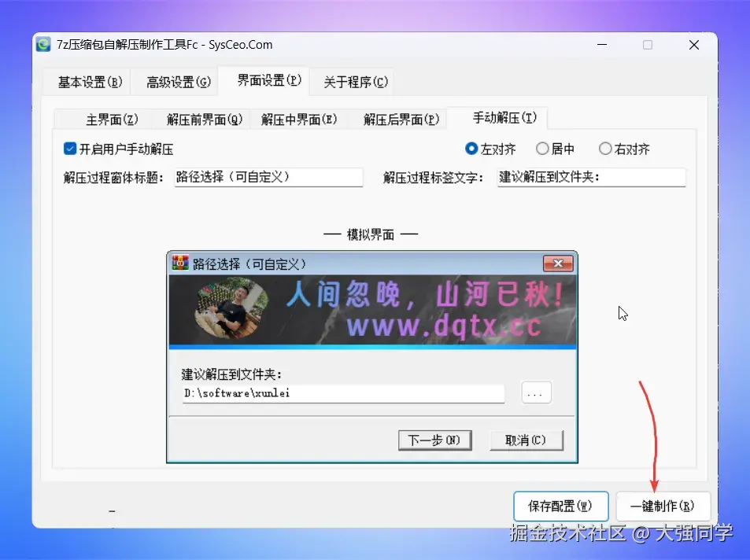
Task: Focus the 解压过程窗体标题 input field
Action: [269, 178]
